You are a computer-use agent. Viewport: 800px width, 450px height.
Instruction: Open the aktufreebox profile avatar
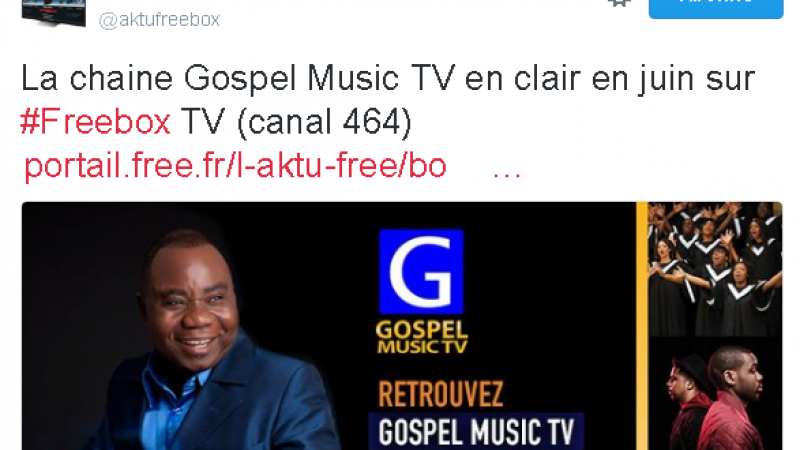(54, 12)
